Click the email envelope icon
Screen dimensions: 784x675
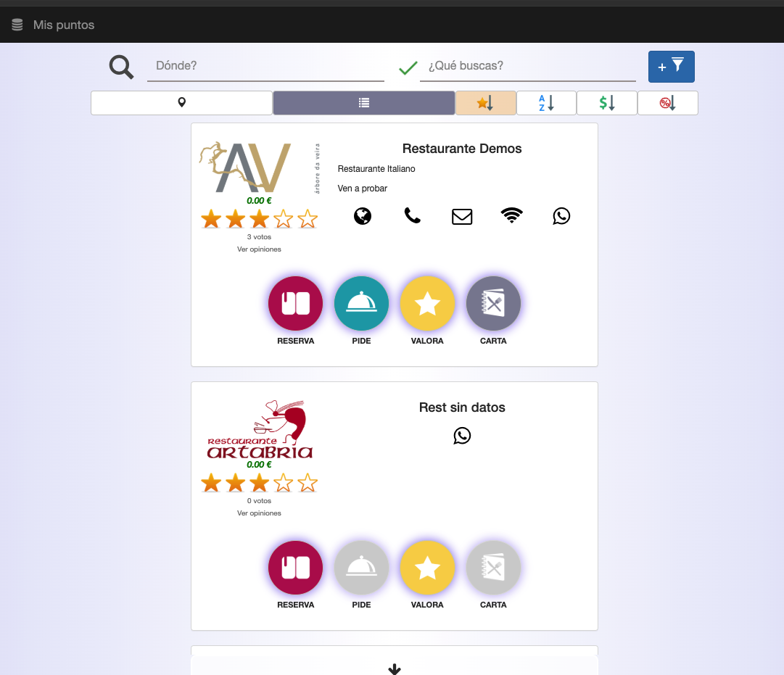click(x=462, y=216)
